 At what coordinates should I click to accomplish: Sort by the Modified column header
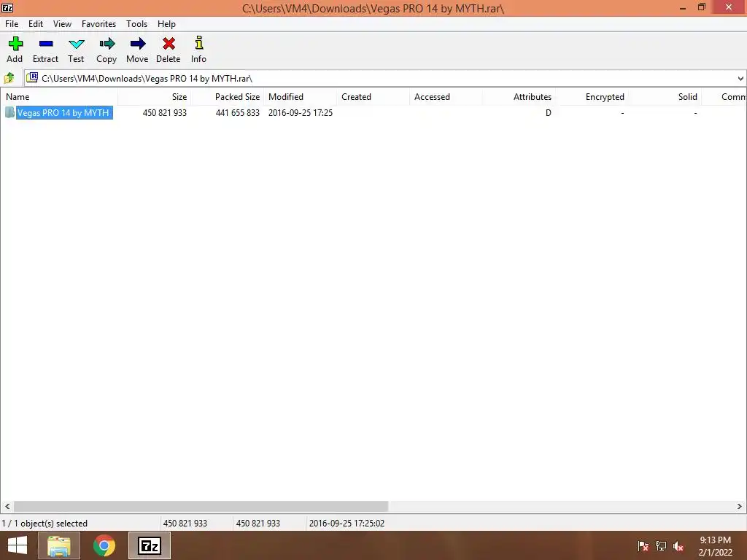(x=300, y=97)
